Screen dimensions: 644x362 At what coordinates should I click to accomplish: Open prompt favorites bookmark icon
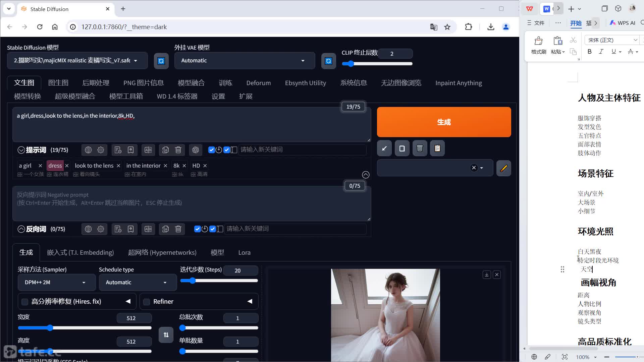(x=130, y=150)
